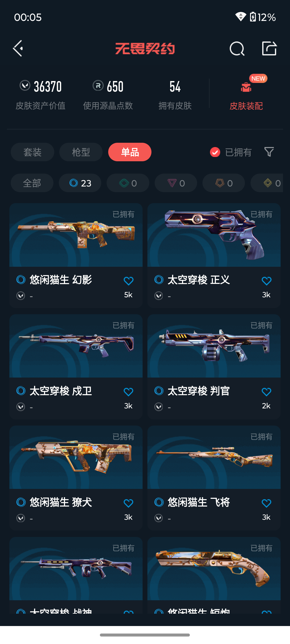290x644 pixels.
Task: Open the search magnifier icon
Action: (x=237, y=49)
